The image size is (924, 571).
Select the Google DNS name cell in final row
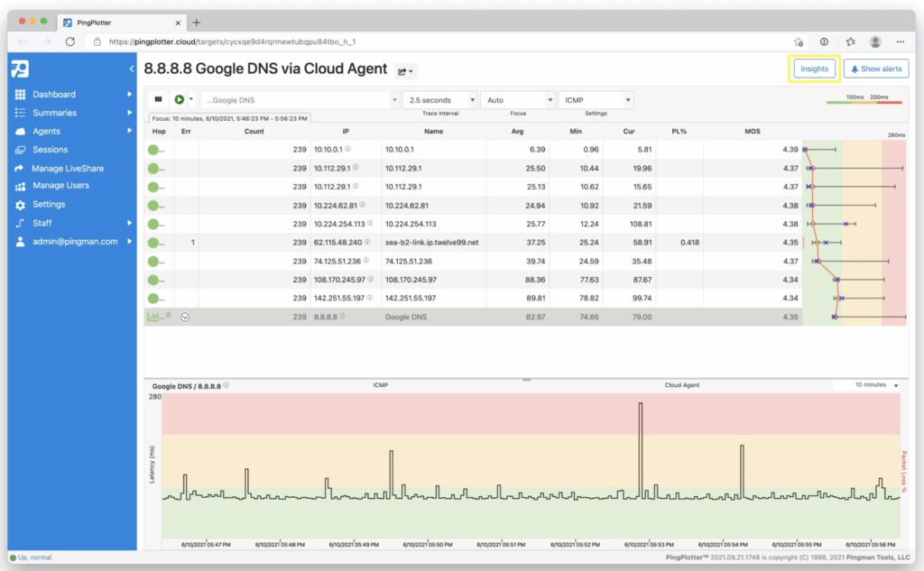(x=406, y=317)
